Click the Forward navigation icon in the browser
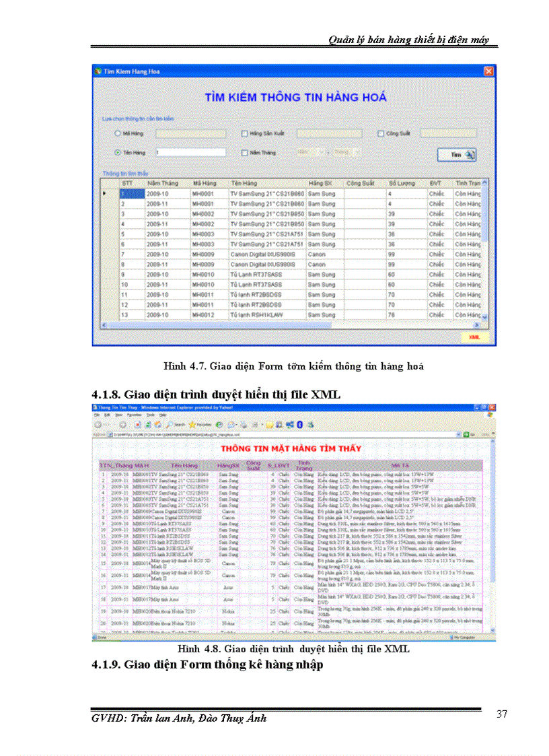The image size is (549, 756). tap(123, 424)
